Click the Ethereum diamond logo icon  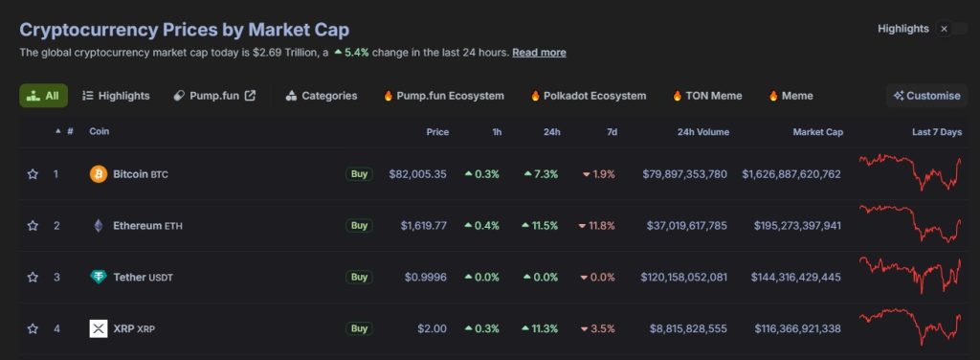coord(99,226)
